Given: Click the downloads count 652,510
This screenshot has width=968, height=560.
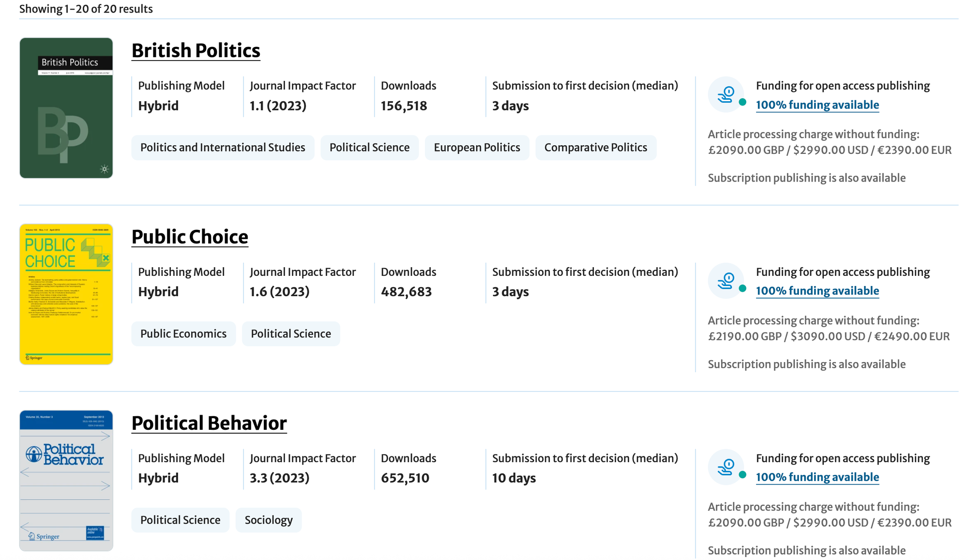Looking at the screenshot, I should (x=405, y=478).
